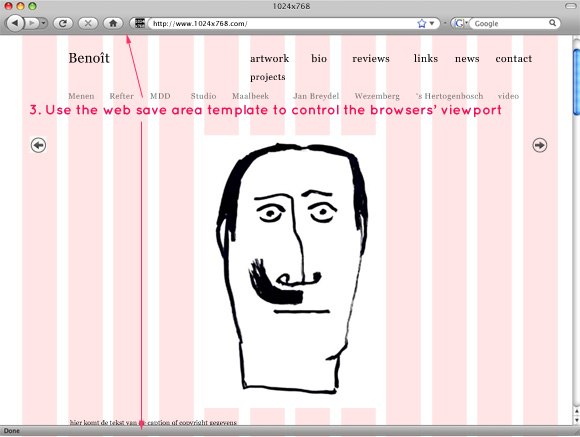Screen dimensions: 580x437
Task: Reload the page with the refresh button
Action: coord(63,23)
